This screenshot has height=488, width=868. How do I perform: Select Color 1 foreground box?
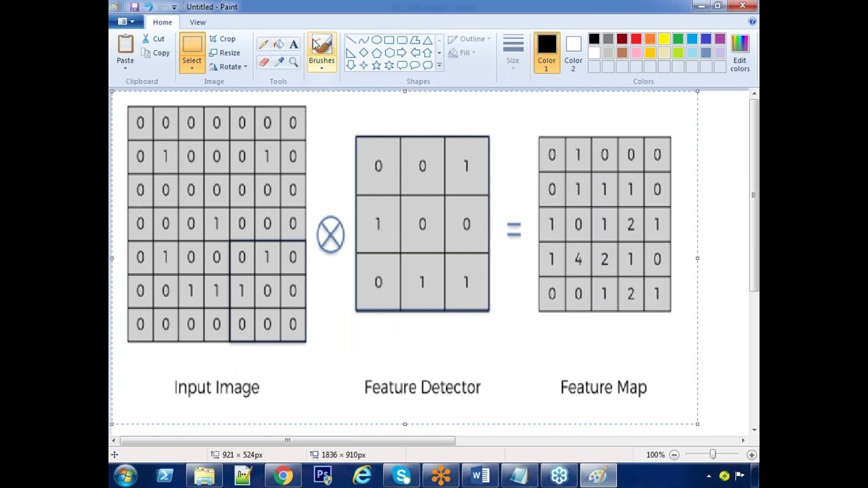(547, 53)
